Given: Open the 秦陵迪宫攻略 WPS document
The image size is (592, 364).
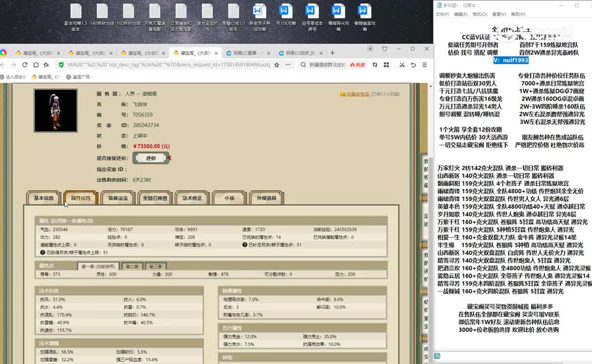Looking at the screenshot, I should point(365,17).
